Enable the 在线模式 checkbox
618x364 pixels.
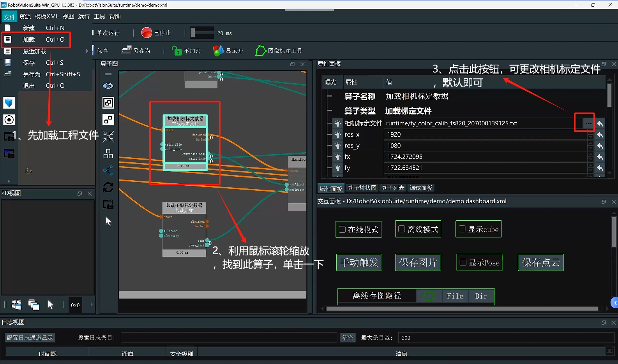click(x=342, y=229)
